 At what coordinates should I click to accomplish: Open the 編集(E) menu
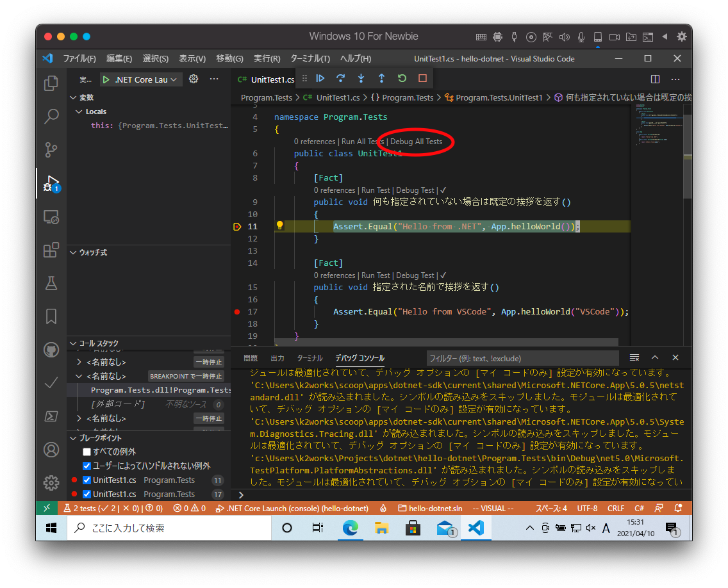[x=119, y=58]
